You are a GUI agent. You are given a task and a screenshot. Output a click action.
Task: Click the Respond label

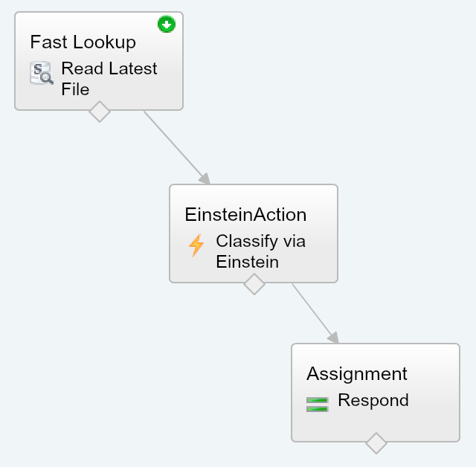click(373, 400)
